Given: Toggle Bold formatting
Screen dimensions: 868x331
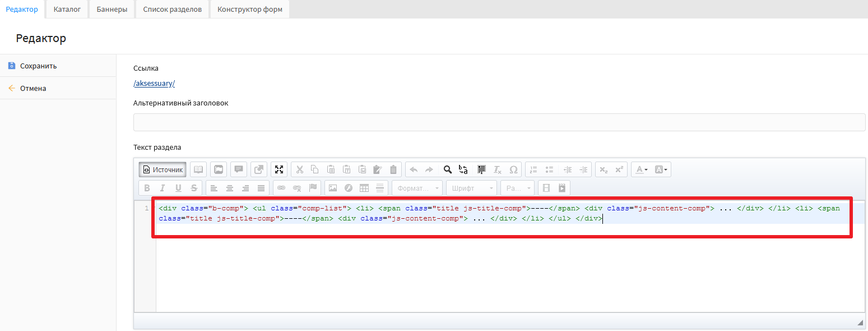Looking at the screenshot, I should point(147,188).
